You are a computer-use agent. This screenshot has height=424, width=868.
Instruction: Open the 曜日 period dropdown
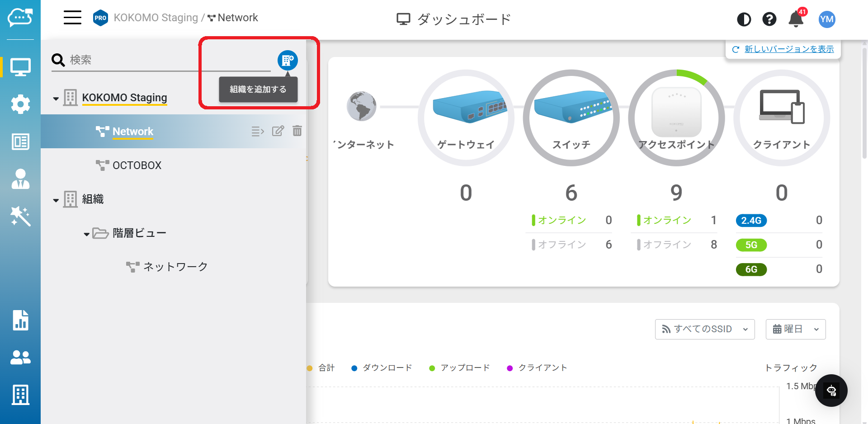pyautogui.click(x=795, y=329)
